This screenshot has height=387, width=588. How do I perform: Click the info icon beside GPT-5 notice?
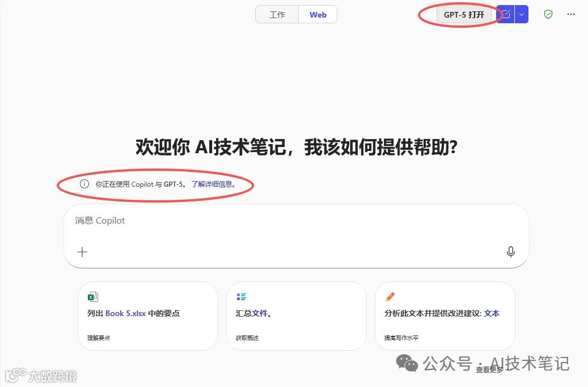point(84,184)
